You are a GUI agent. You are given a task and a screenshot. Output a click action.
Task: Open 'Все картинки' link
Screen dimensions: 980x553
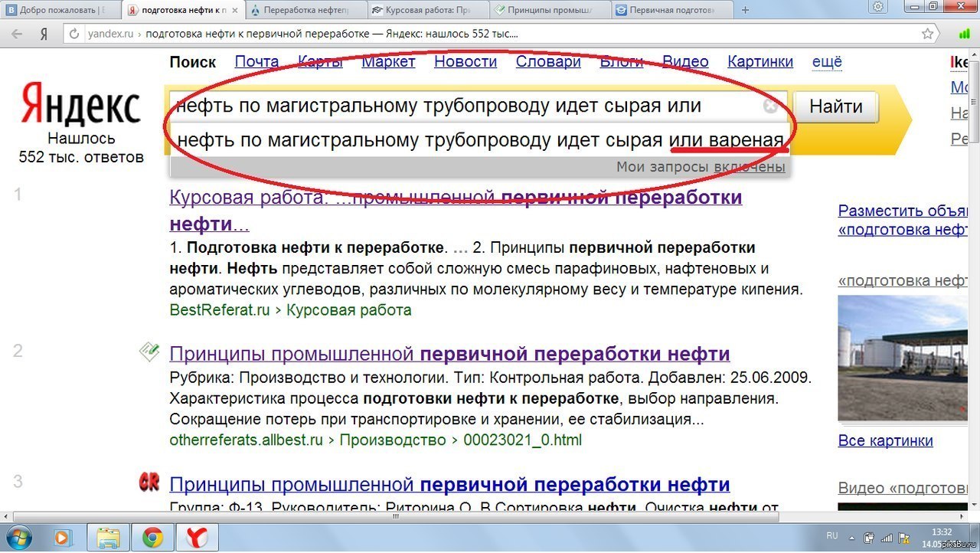pos(886,440)
